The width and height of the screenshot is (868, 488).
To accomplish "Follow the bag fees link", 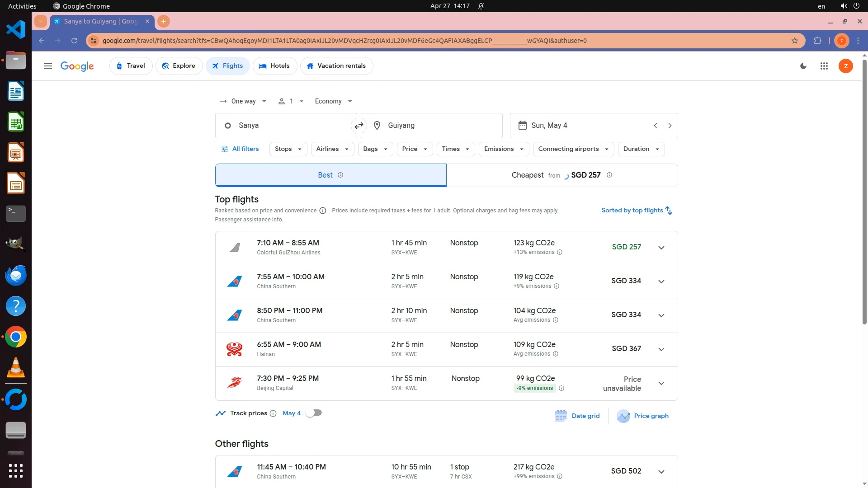I will tap(519, 211).
